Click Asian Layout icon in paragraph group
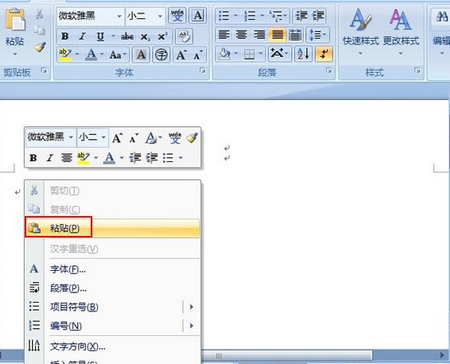The height and width of the screenshot is (364, 450). pos(279,54)
